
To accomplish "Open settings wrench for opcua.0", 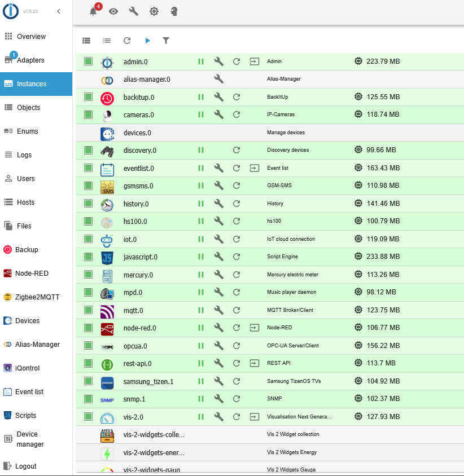I will [219, 346].
